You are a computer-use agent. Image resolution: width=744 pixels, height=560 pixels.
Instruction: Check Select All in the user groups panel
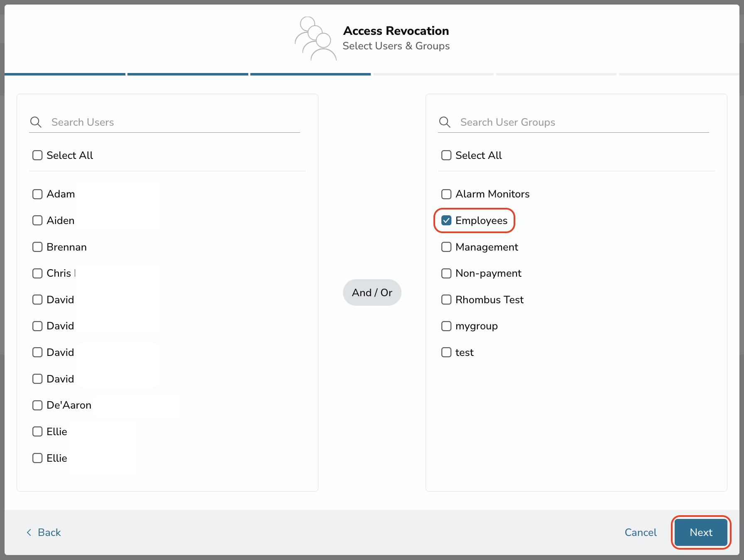click(446, 155)
